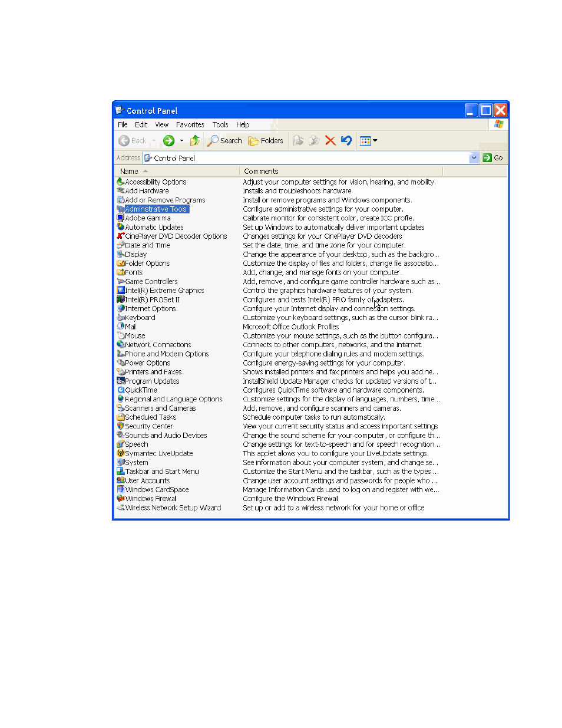Image resolution: width=562 pixels, height=728 pixels.
Task: Open the Mail icon
Action: point(121,327)
